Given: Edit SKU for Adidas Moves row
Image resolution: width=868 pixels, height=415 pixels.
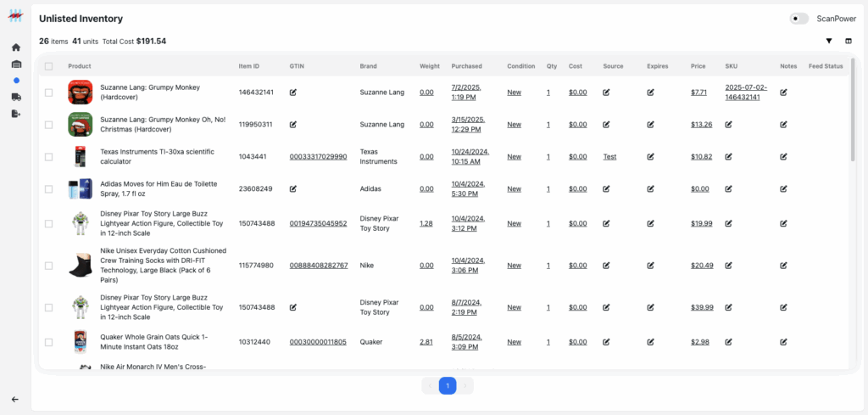Looking at the screenshot, I should tap(728, 189).
